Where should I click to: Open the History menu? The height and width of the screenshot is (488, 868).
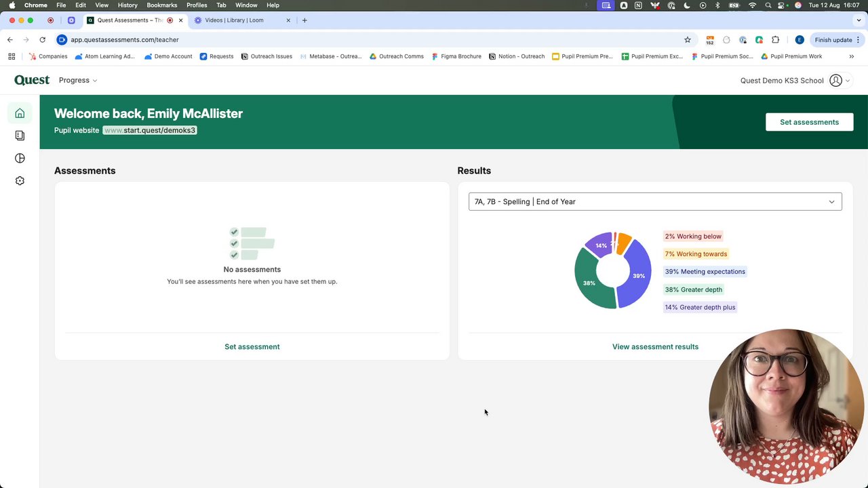(x=127, y=5)
